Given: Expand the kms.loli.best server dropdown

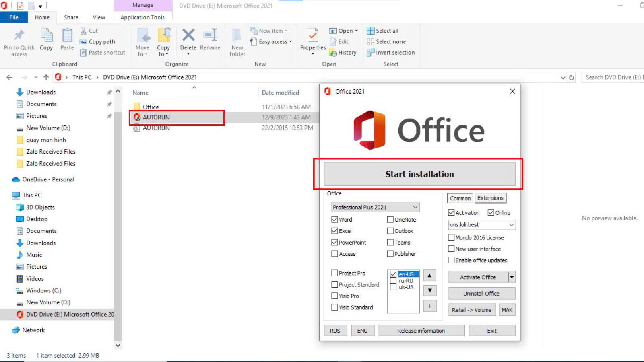Looking at the screenshot, I should point(511,225).
